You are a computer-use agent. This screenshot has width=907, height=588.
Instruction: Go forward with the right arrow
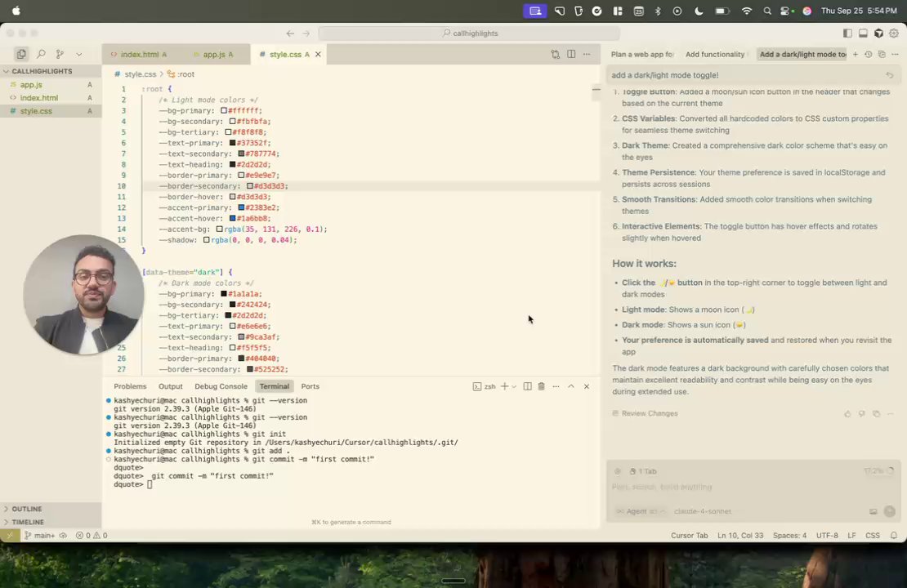[x=306, y=33]
